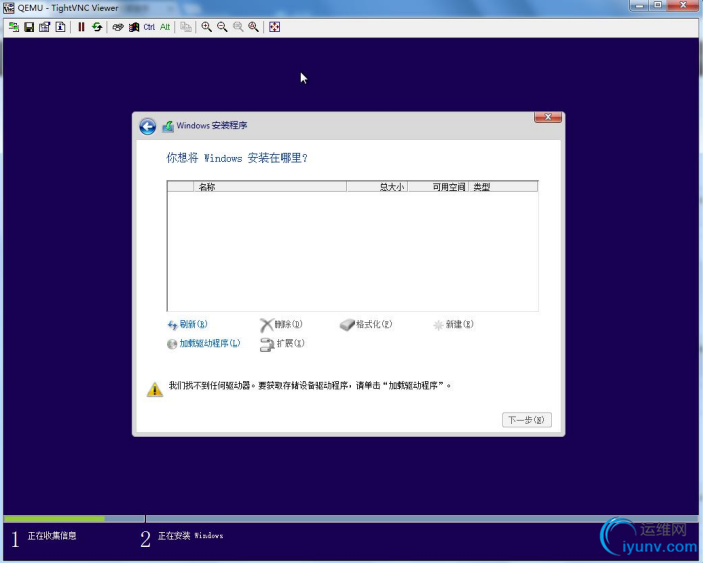Screen dimensions: 703x563
Task: Refresh the remote screen
Action: (97, 27)
